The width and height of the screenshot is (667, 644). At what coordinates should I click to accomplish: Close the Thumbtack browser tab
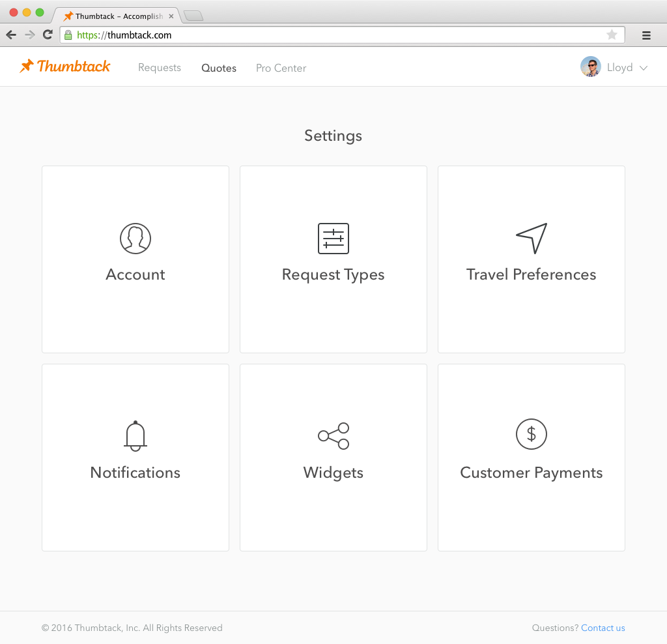pos(171,16)
